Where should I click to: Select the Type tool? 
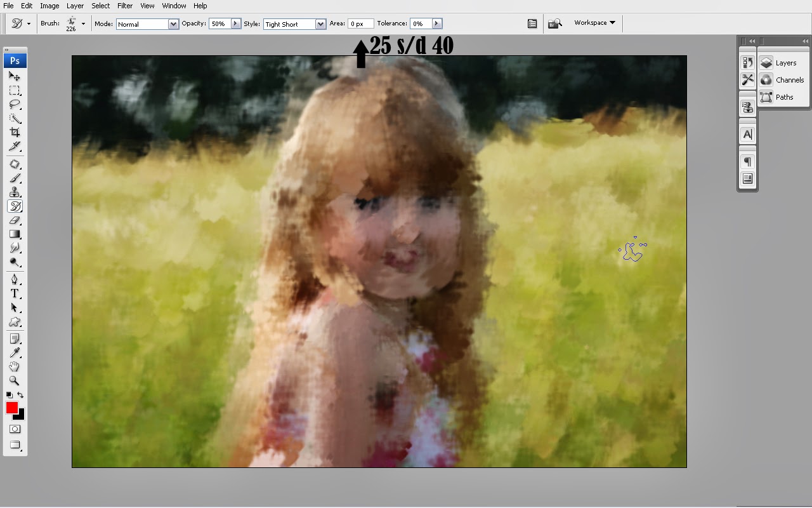pos(15,294)
